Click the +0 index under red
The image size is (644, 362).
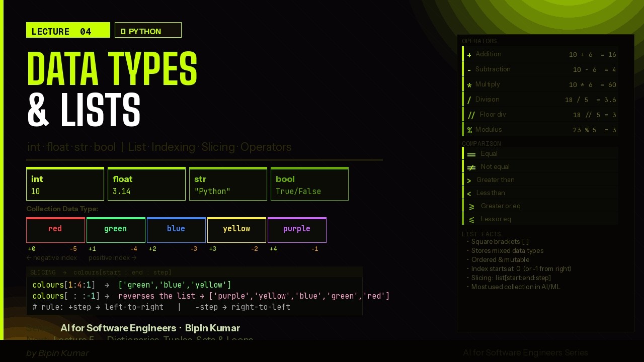pyautogui.click(x=32, y=249)
